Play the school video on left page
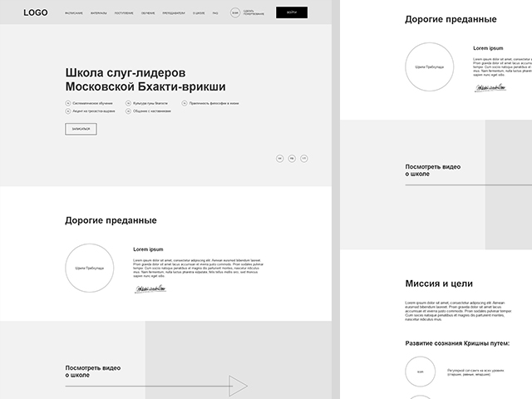The image size is (532, 399). (239, 386)
